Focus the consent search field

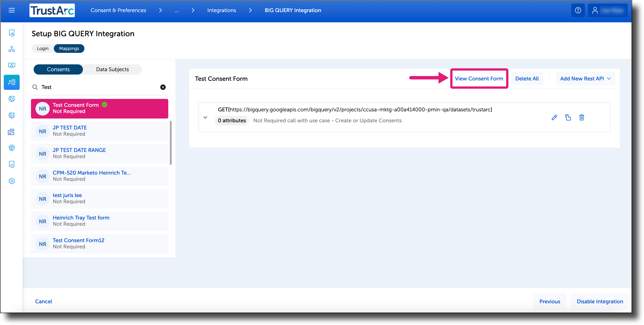point(99,87)
